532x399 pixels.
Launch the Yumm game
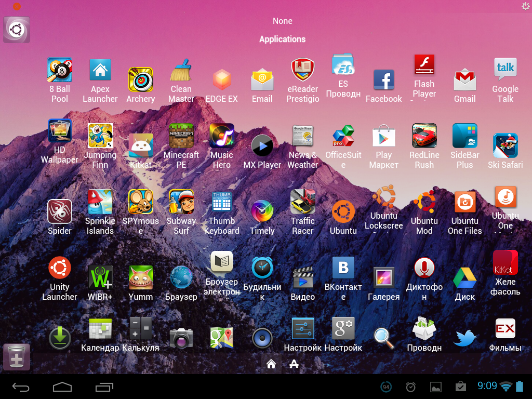point(140,277)
